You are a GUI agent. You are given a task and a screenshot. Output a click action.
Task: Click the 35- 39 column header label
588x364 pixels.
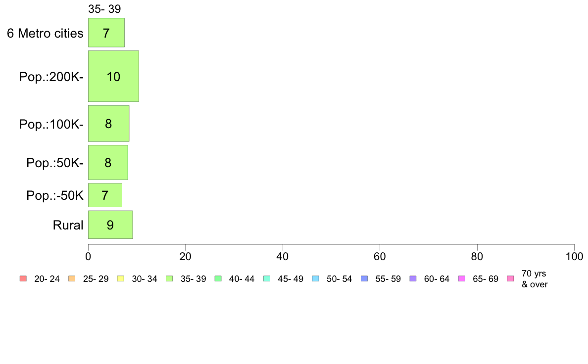(x=104, y=9)
